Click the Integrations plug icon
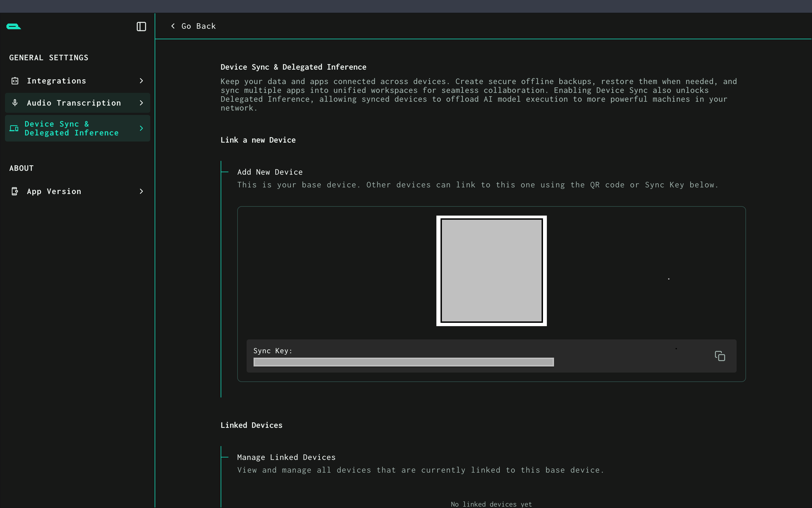 click(15, 81)
